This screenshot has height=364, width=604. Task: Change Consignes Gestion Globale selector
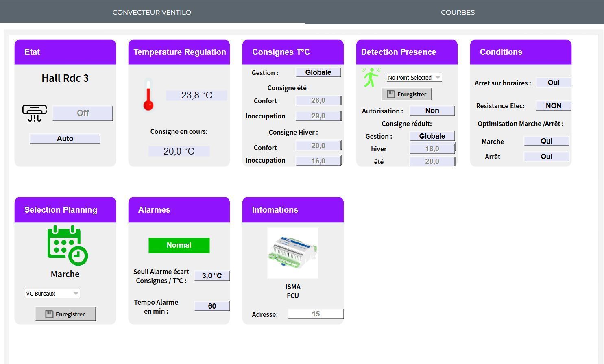[318, 72]
